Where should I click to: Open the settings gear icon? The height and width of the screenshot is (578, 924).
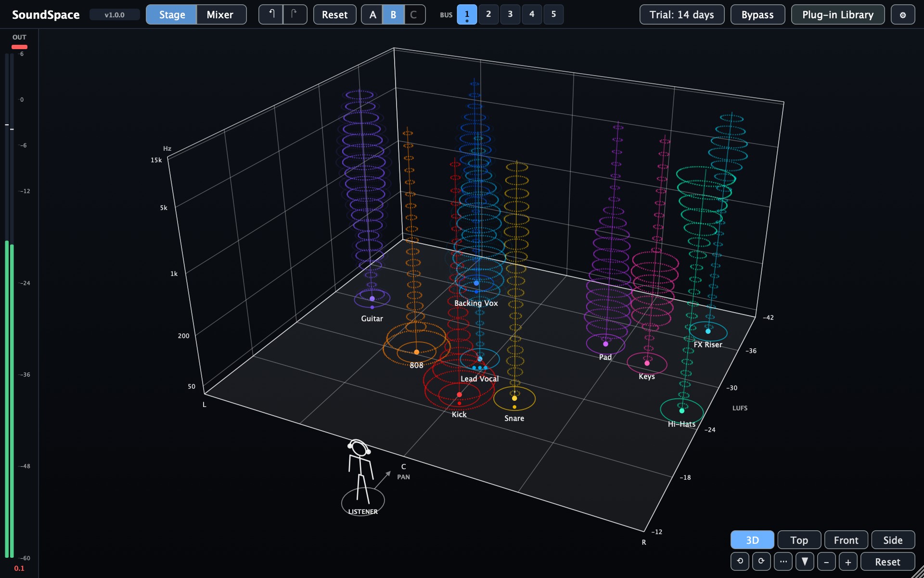click(x=903, y=14)
